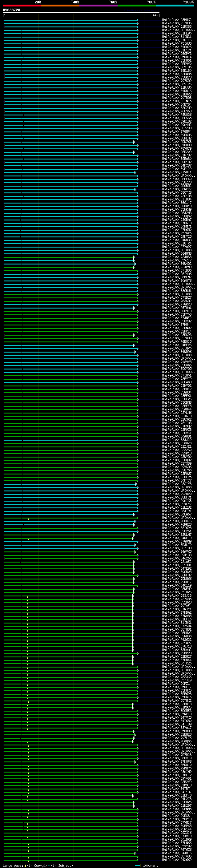Select hit label UniRef100_B1RJU0
This screenshot has width=197, height=868.
coord(177,88)
